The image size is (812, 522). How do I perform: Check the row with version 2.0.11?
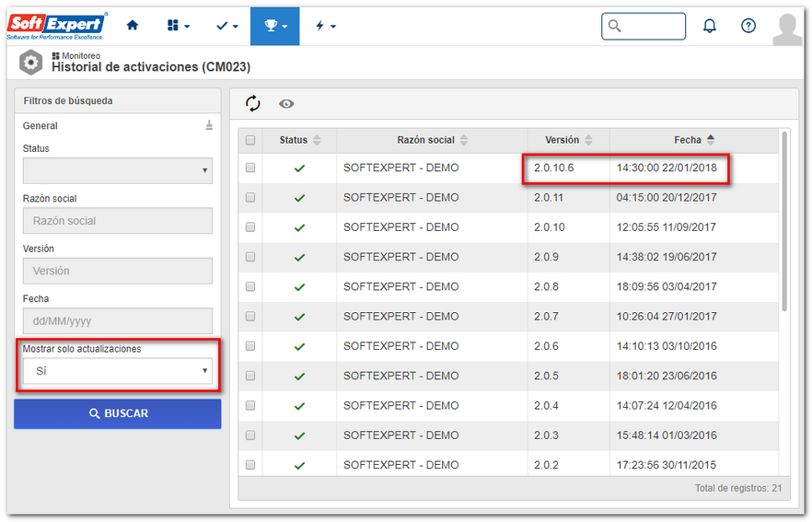[x=250, y=197]
